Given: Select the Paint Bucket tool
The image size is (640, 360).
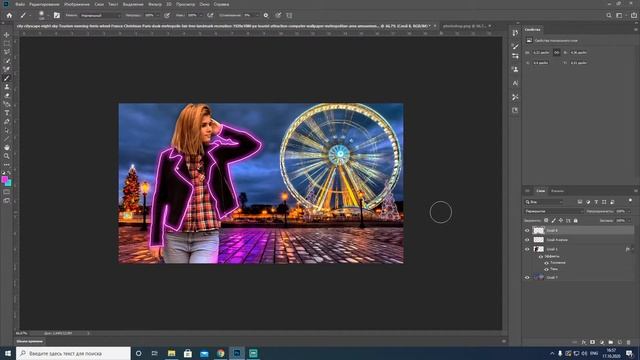Looking at the screenshot, I should pyautogui.click(x=7, y=104).
